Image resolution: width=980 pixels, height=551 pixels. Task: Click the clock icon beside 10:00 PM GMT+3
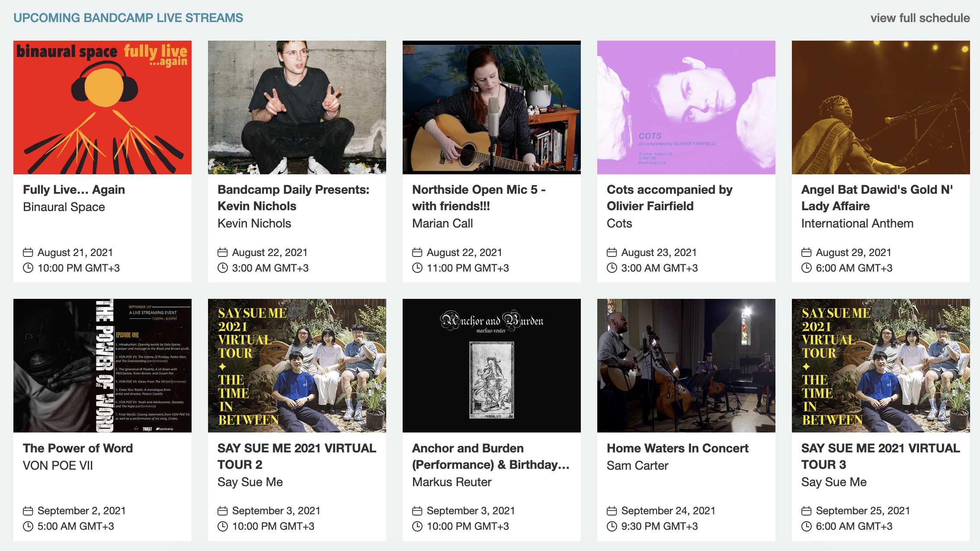pos(29,268)
